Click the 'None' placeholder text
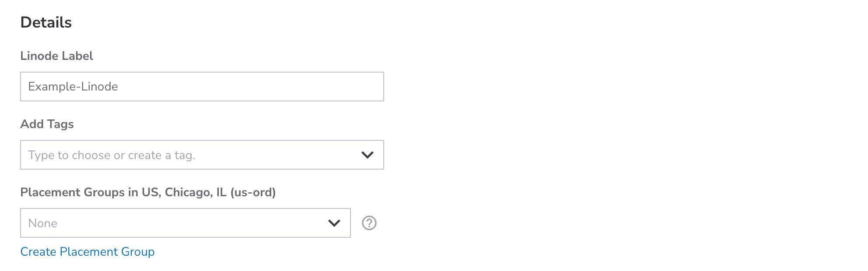The height and width of the screenshot is (271, 868). point(43,223)
